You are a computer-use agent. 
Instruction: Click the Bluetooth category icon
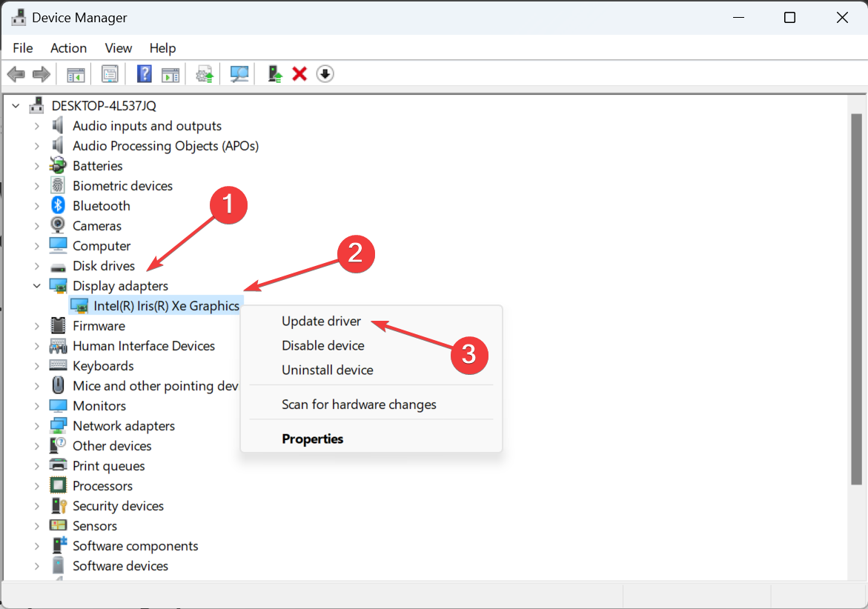[58, 205]
